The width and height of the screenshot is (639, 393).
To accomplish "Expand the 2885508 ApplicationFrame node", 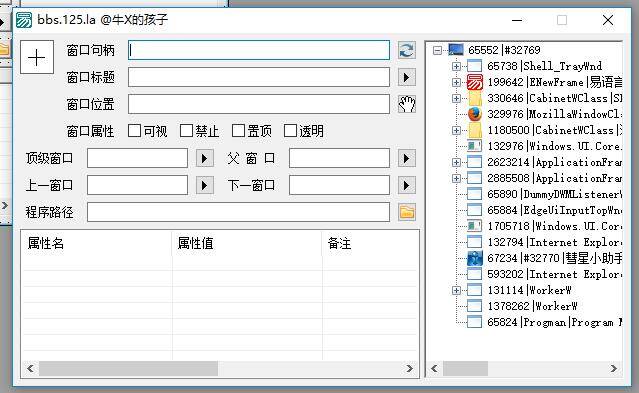I will pyautogui.click(x=456, y=178).
